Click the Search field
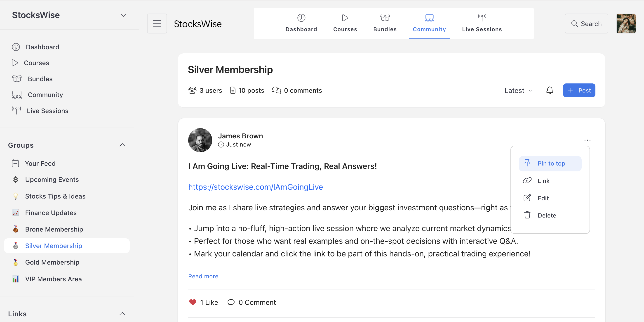Screen dimensions: 644x322 [x=586, y=24]
